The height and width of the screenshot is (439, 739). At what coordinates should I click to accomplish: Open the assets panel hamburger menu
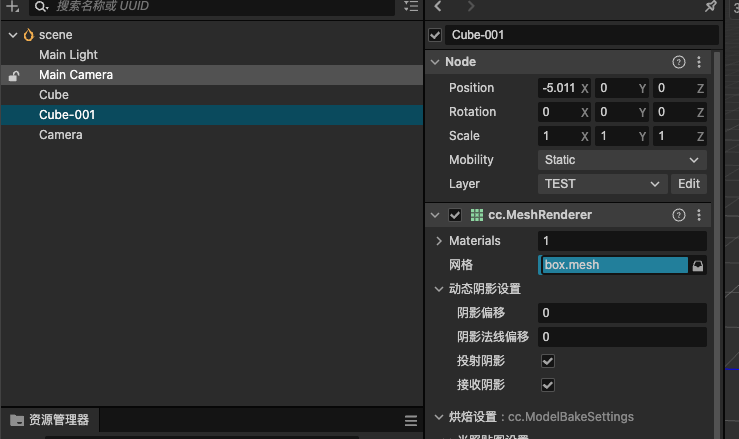pos(411,421)
